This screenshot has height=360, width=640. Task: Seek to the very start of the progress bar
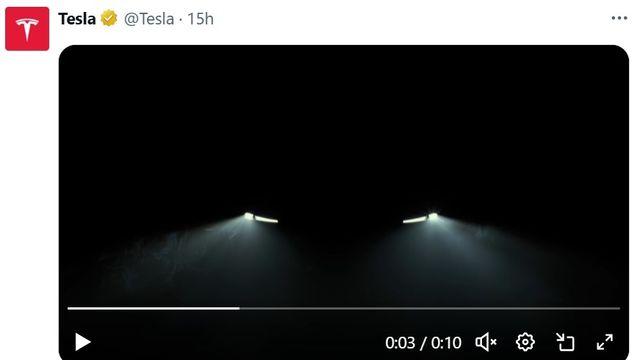69,309
